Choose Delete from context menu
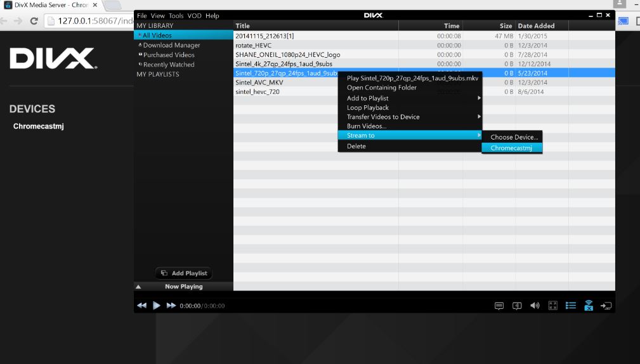 pos(410,146)
